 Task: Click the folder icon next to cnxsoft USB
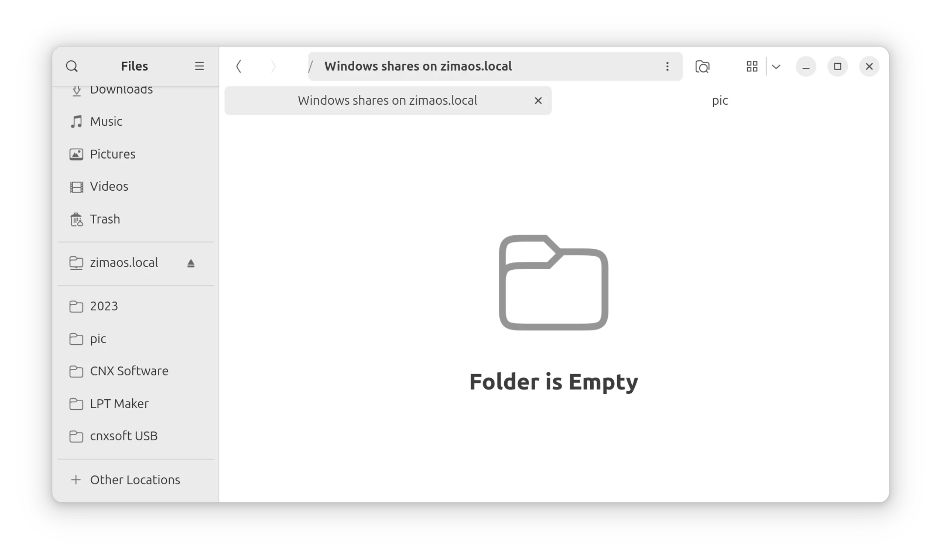(76, 436)
